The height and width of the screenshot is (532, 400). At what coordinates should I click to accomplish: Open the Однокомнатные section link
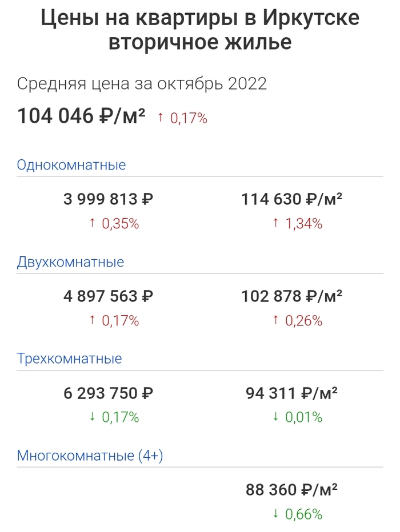[71, 166]
